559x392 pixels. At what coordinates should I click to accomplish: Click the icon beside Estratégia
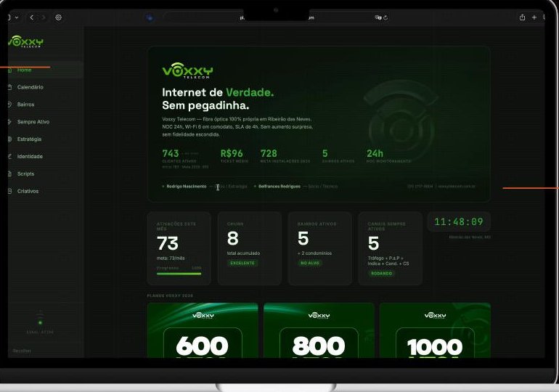(9, 139)
